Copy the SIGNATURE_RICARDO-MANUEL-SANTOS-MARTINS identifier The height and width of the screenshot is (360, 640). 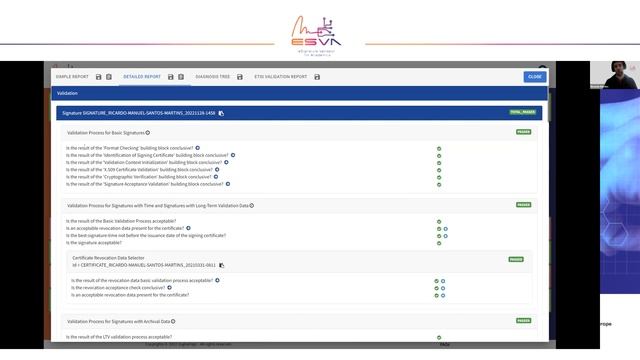(x=221, y=113)
